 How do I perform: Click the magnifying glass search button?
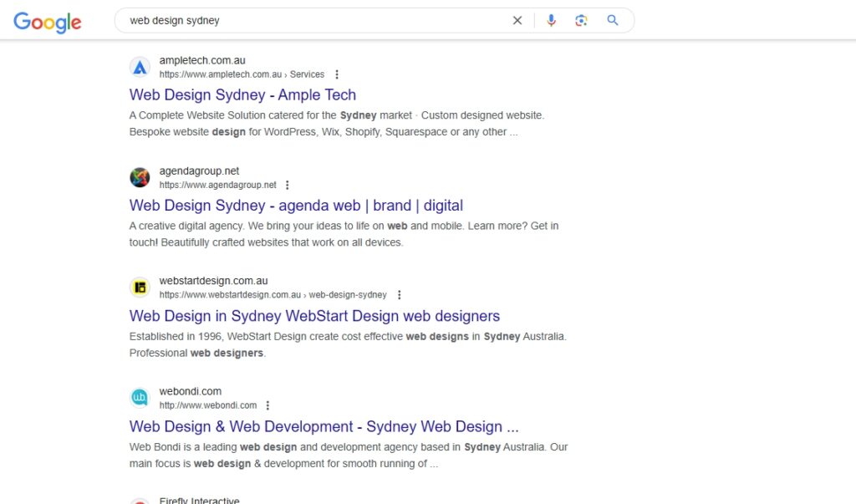pyautogui.click(x=613, y=21)
